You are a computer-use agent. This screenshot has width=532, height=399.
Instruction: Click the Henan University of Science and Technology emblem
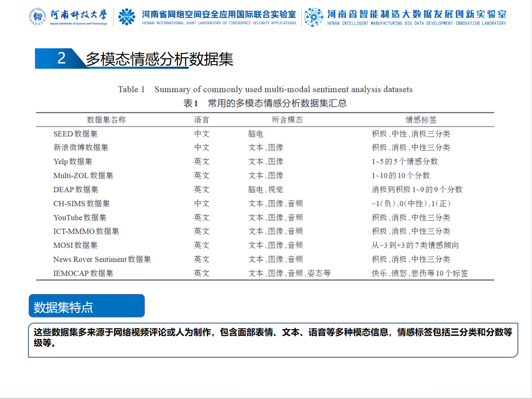tap(38, 16)
